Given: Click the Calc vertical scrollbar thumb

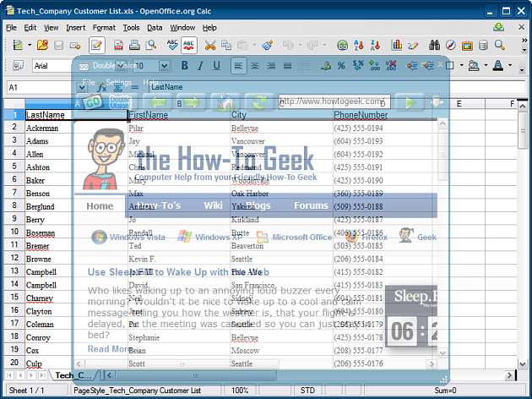Looking at the screenshot, I should 523,131.
